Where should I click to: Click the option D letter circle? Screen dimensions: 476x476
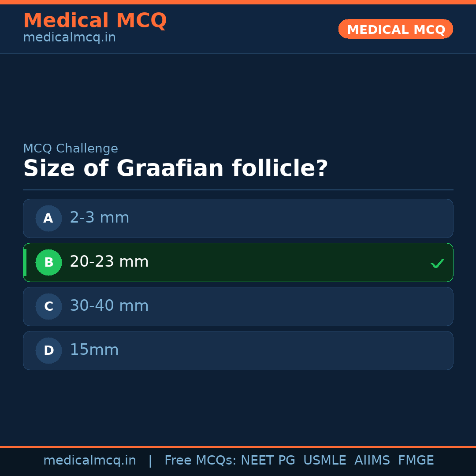[x=48, y=350]
